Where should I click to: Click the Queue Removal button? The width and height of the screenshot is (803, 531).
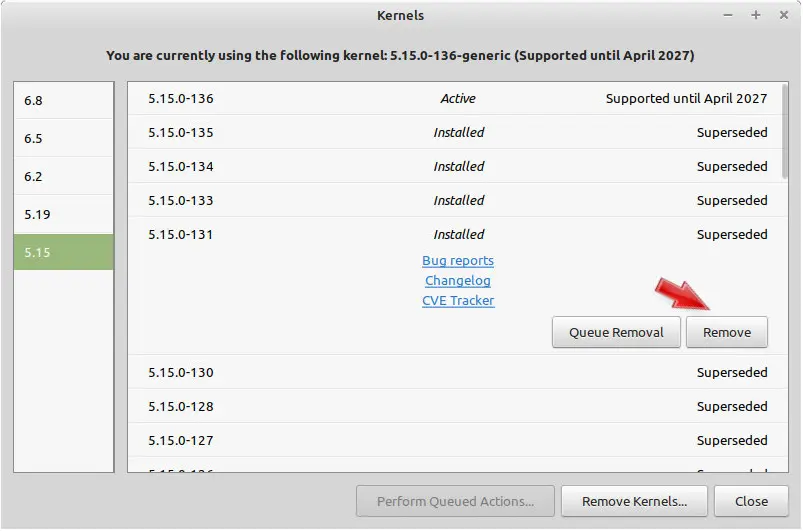tap(616, 332)
